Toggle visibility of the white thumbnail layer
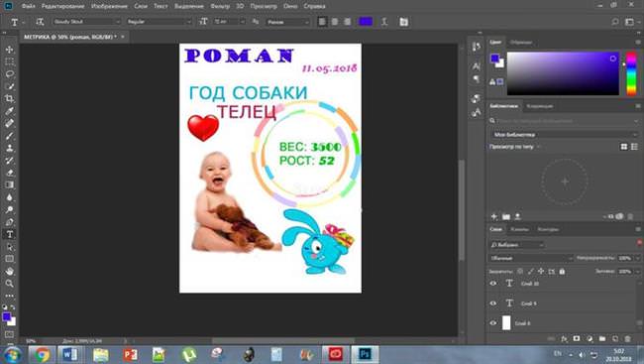Screen dimensions: 644x364 493,323
